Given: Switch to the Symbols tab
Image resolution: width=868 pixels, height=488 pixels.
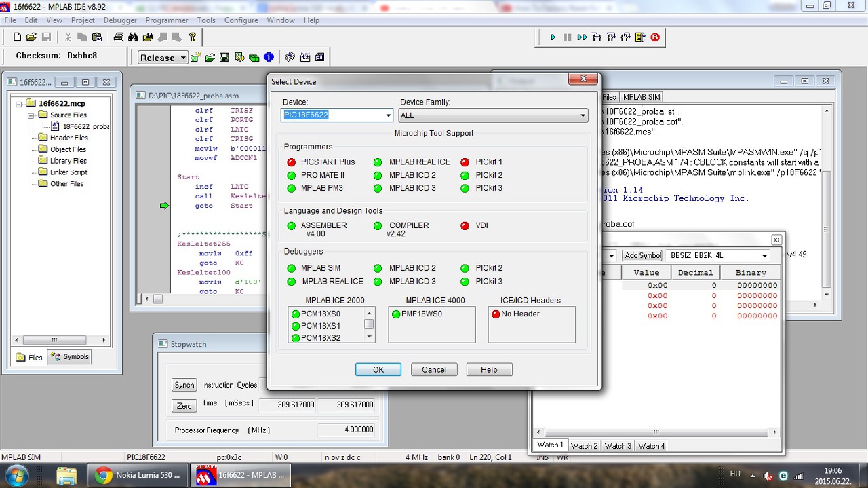Looking at the screenshot, I should pos(70,356).
